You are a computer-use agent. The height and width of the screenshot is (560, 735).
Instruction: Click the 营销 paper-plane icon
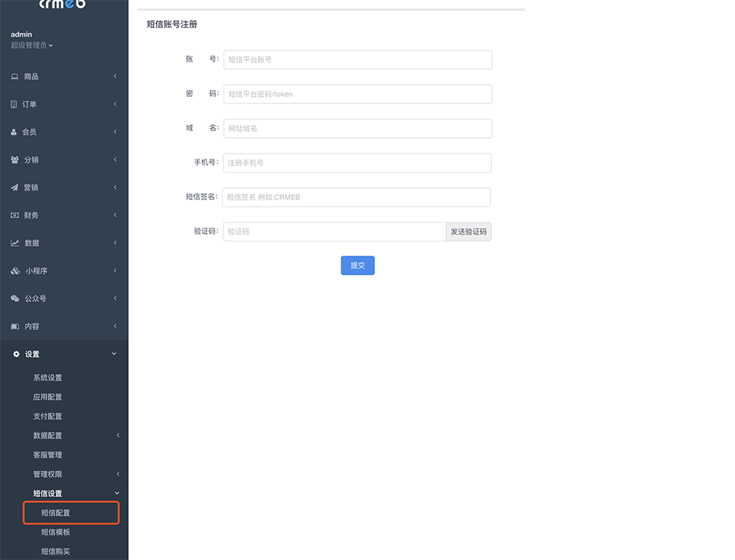(14, 187)
